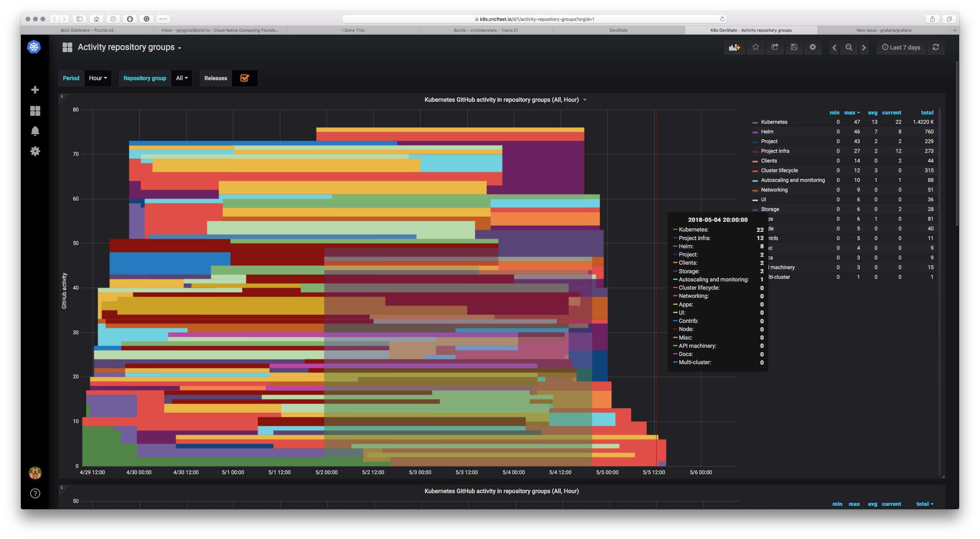
Task: Open Create menu plus icon in sidebar
Action: 35,90
